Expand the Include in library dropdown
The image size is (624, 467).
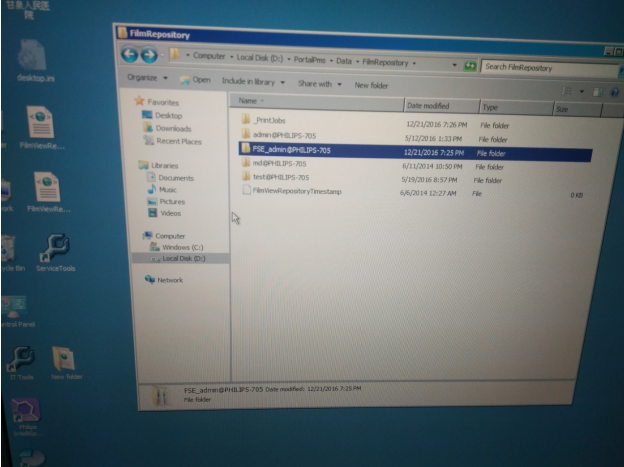[x=253, y=81]
